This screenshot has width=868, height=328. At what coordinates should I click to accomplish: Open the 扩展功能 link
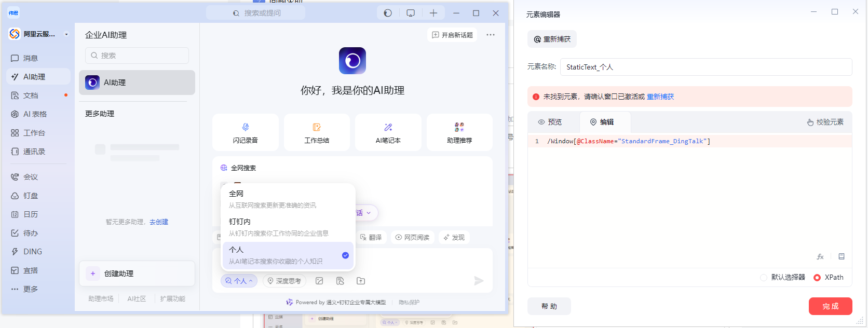pos(172,299)
